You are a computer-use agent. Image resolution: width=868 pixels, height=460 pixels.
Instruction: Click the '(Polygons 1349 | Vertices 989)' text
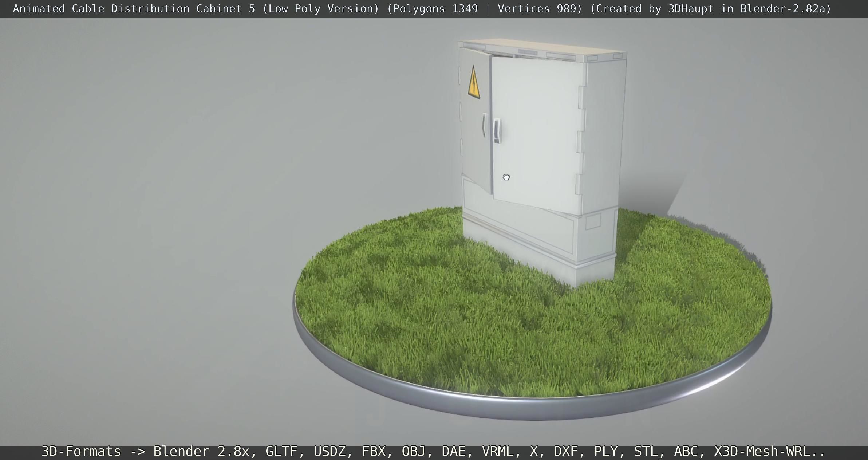point(485,9)
